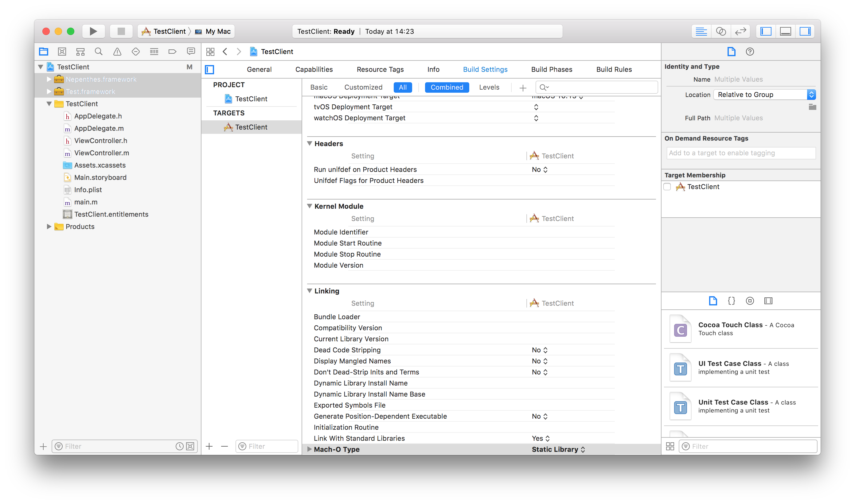The image size is (855, 504).
Task: Collapse the Headers settings section
Action: click(x=310, y=144)
